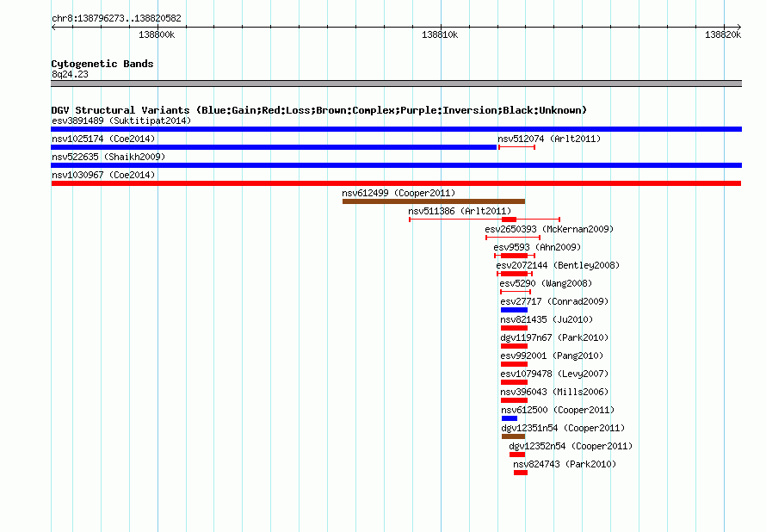The height and width of the screenshot is (532, 766).
Task: Open the esv2072144 (Bentley2008) variant label
Action: point(558,265)
